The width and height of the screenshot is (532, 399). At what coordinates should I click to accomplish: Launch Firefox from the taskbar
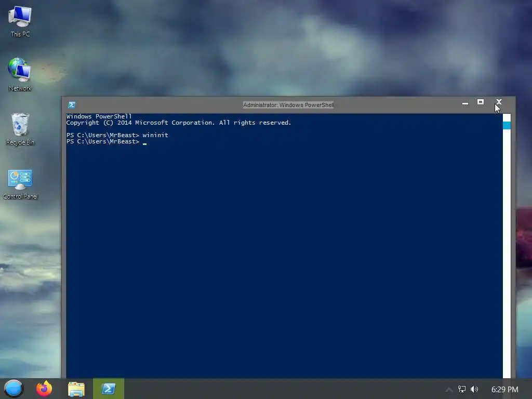(44, 389)
